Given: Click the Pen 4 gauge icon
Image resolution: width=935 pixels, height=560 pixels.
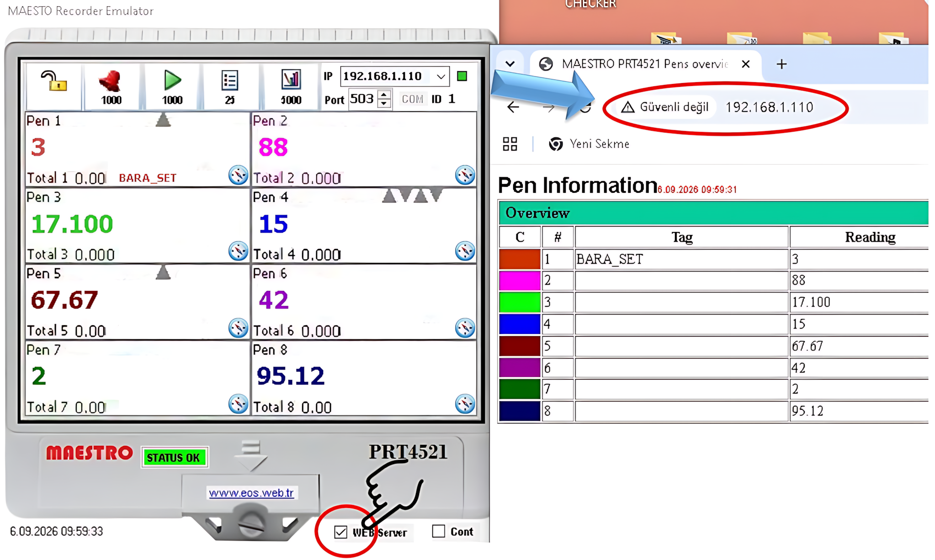Looking at the screenshot, I should (x=465, y=251).
